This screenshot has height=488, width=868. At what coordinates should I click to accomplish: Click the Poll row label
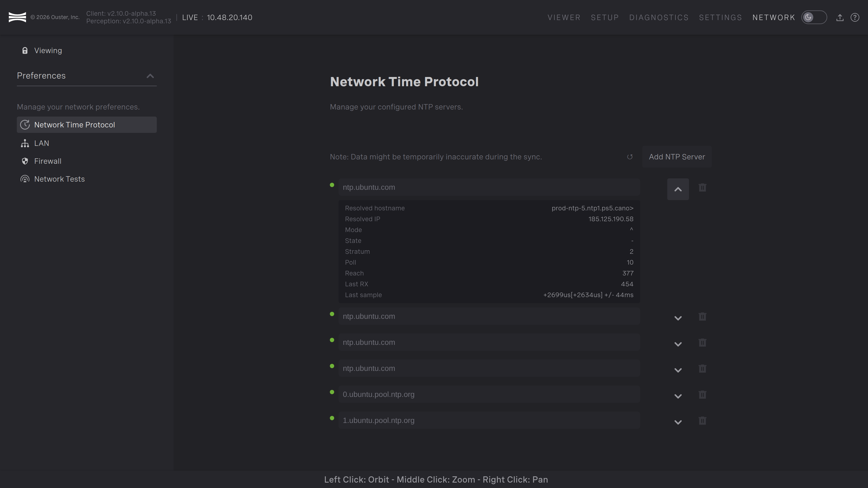click(x=350, y=262)
